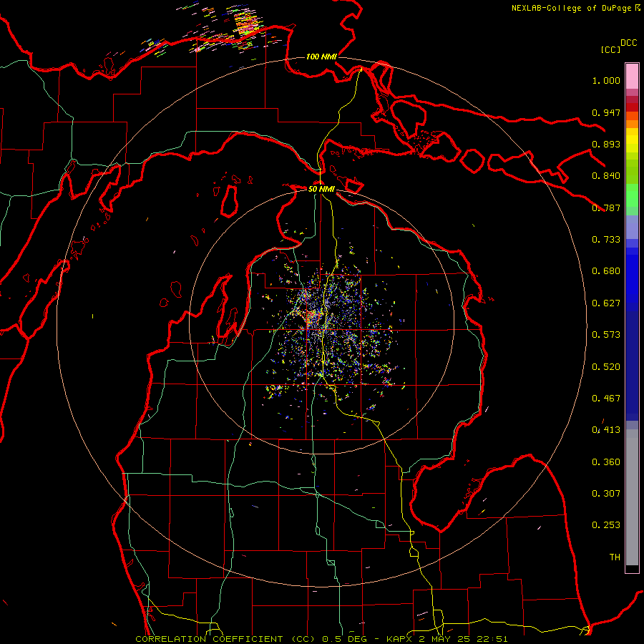Click the NEXLAB-College of DuPage title text
The image size is (644, 644).
tap(575, 8)
